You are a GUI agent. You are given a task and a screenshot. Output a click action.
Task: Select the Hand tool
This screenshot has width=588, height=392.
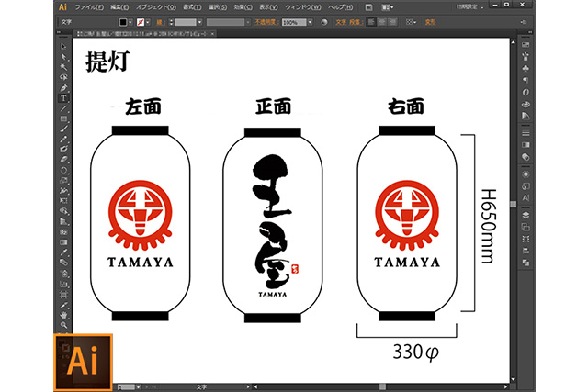63,315
